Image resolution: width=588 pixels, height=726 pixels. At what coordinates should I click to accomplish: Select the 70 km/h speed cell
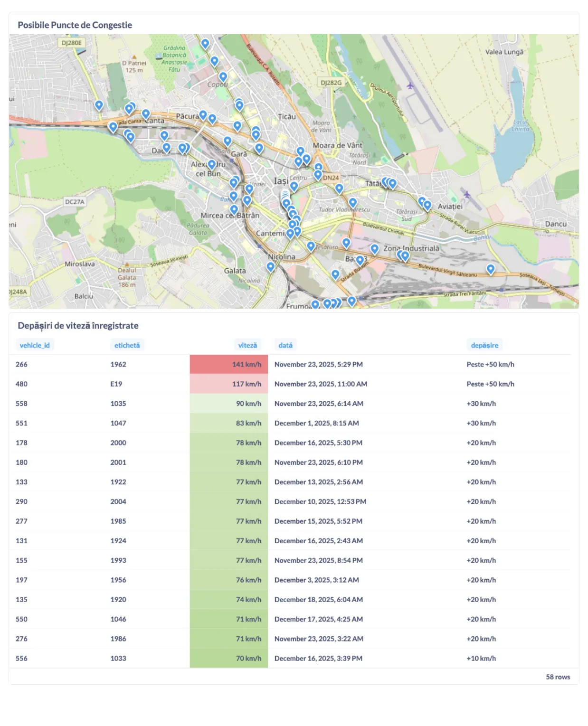pos(229,659)
